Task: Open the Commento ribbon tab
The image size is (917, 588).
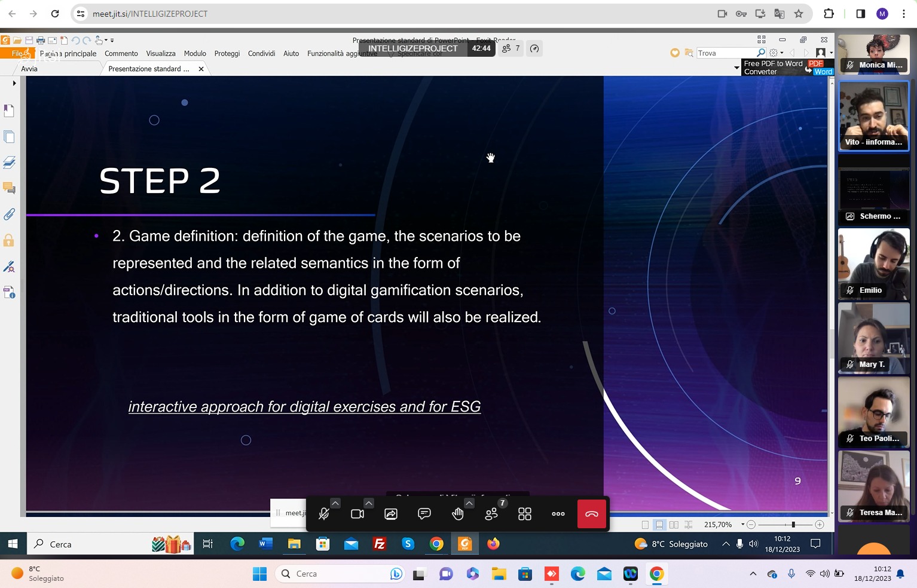Action: [x=121, y=53]
